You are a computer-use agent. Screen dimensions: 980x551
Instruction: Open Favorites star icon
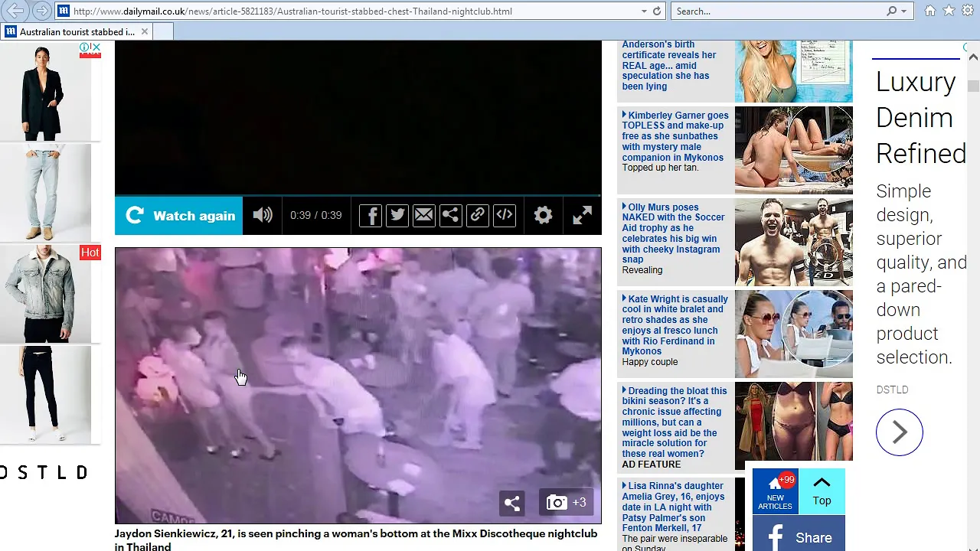tap(949, 11)
